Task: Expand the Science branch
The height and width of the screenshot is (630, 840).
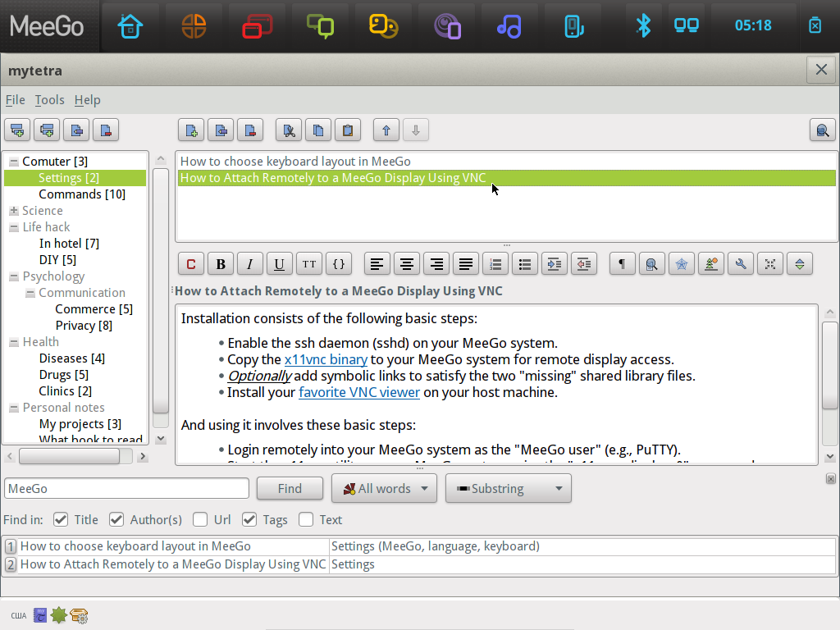Action: [x=14, y=211]
